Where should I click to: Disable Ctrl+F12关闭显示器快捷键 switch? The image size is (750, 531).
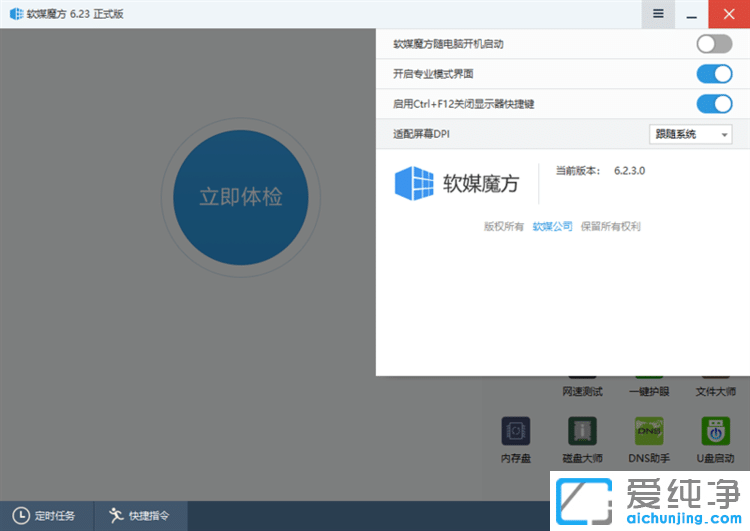click(x=714, y=104)
